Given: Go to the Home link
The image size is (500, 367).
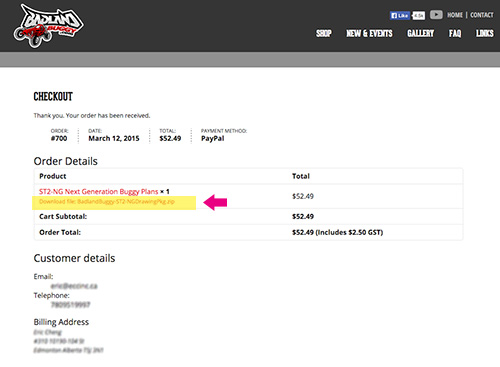Looking at the screenshot, I should [x=455, y=15].
